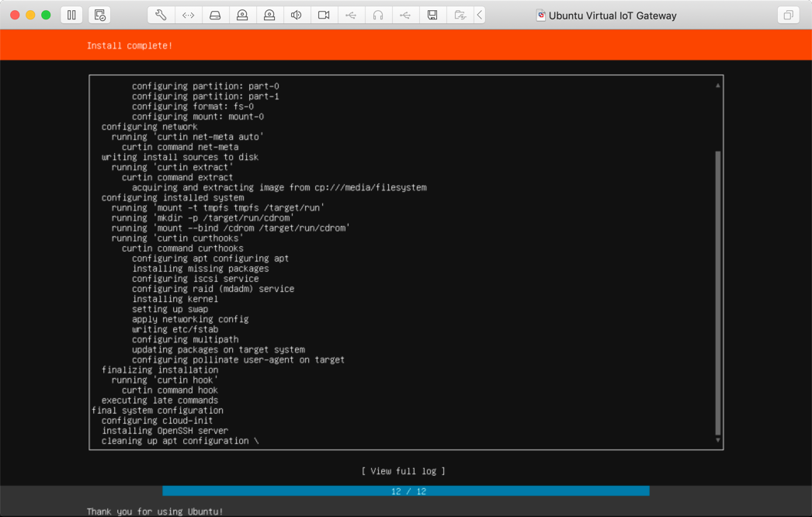Image resolution: width=812 pixels, height=517 pixels.
Task: Open View full log
Action: (404, 471)
